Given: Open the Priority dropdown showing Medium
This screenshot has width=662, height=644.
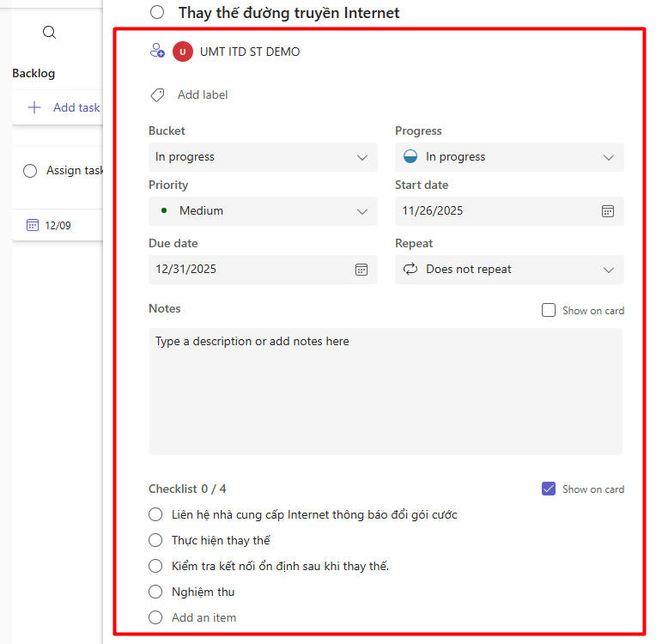Looking at the screenshot, I should (263, 211).
